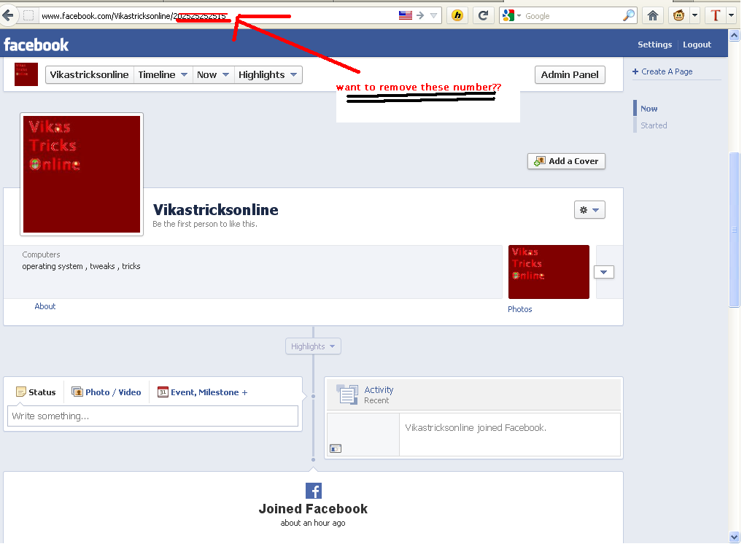Expand the Highlights dropdown

click(x=267, y=74)
